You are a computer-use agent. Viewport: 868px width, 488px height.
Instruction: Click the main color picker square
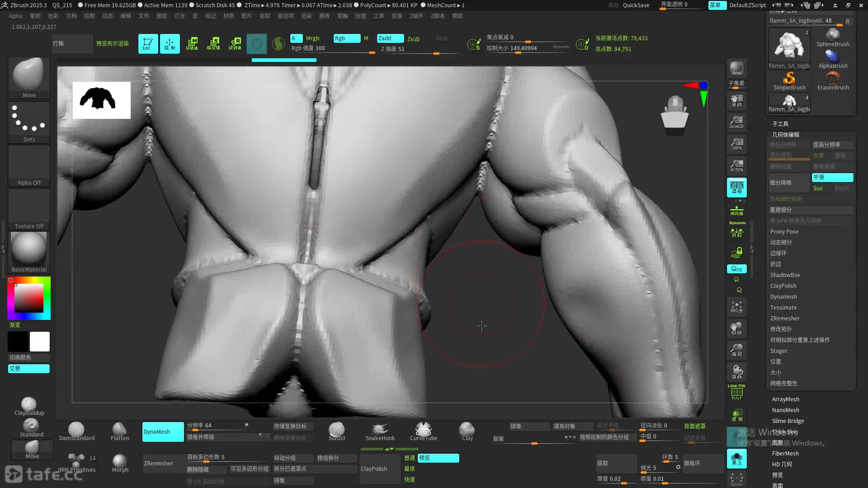point(29,298)
